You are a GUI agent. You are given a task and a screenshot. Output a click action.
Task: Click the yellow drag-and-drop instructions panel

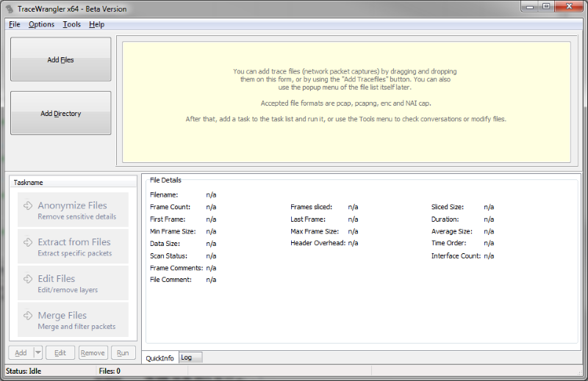(x=346, y=102)
